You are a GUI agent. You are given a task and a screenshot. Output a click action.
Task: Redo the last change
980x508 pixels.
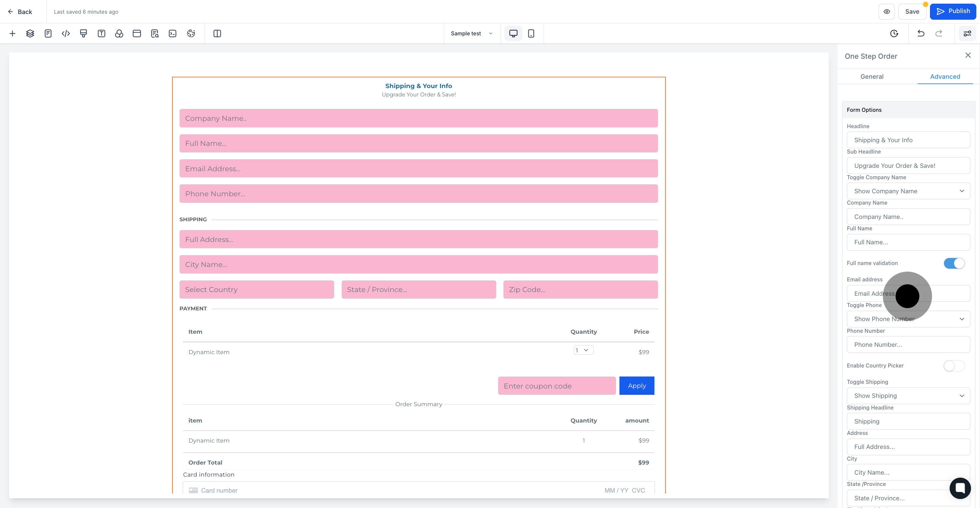939,33
